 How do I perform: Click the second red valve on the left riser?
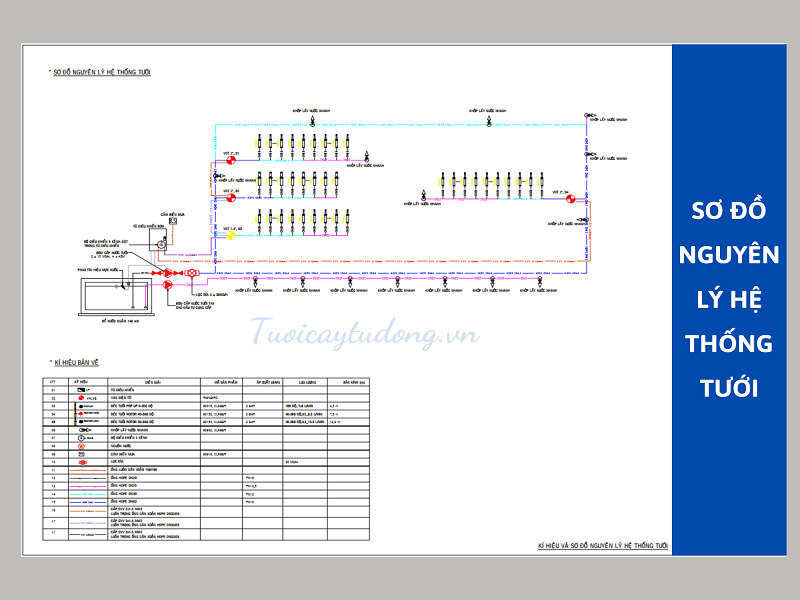tap(229, 197)
